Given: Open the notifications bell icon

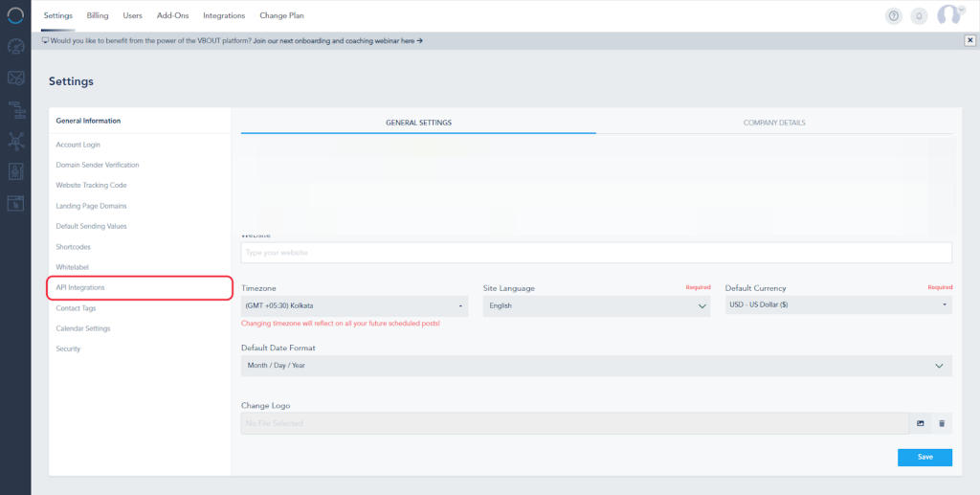Looking at the screenshot, I should tap(919, 15).
